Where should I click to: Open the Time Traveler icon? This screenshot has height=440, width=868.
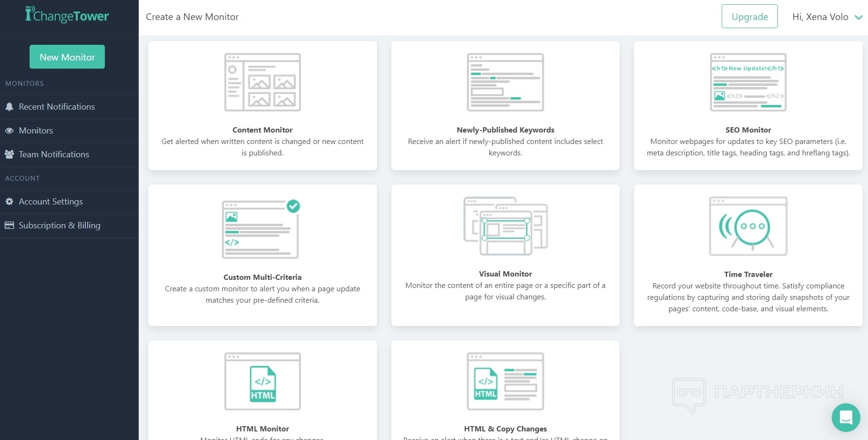(x=748, y=226)
